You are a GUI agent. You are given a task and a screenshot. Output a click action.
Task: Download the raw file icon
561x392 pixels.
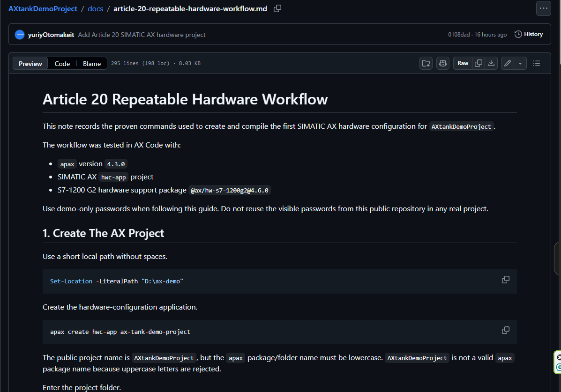click(x=491, y=63)
